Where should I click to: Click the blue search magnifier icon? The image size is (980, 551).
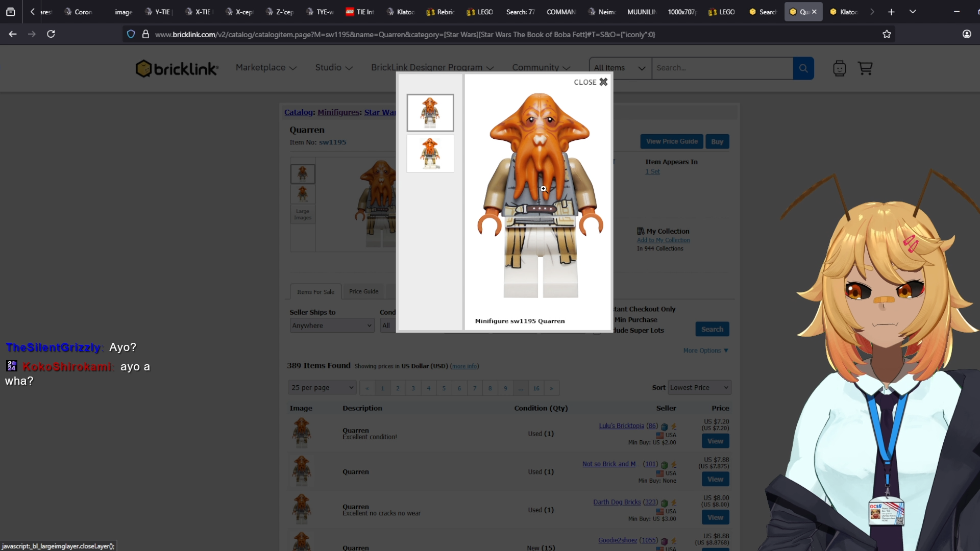pyautogui.click(x=803, y=68)
